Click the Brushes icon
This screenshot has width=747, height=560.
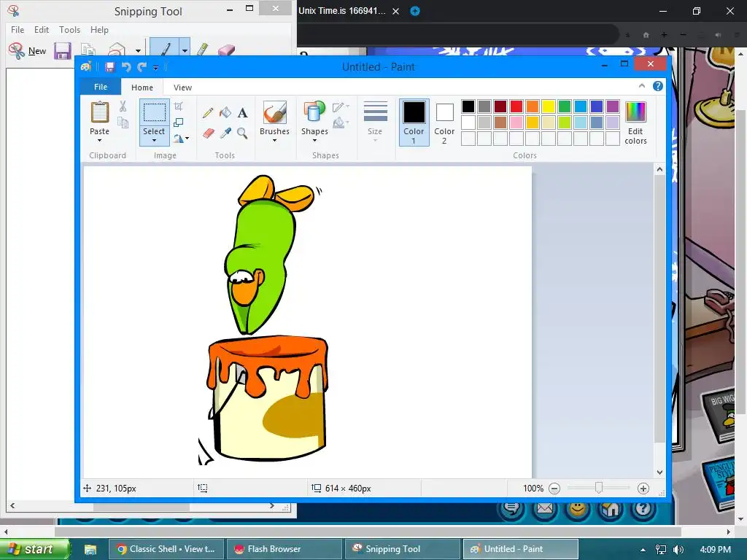(275, 112)
